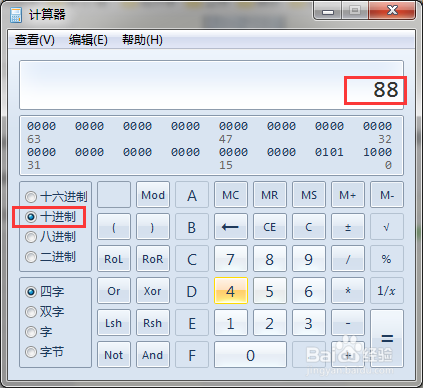Click the 1000 bit group in binary display

click(377, 152)
